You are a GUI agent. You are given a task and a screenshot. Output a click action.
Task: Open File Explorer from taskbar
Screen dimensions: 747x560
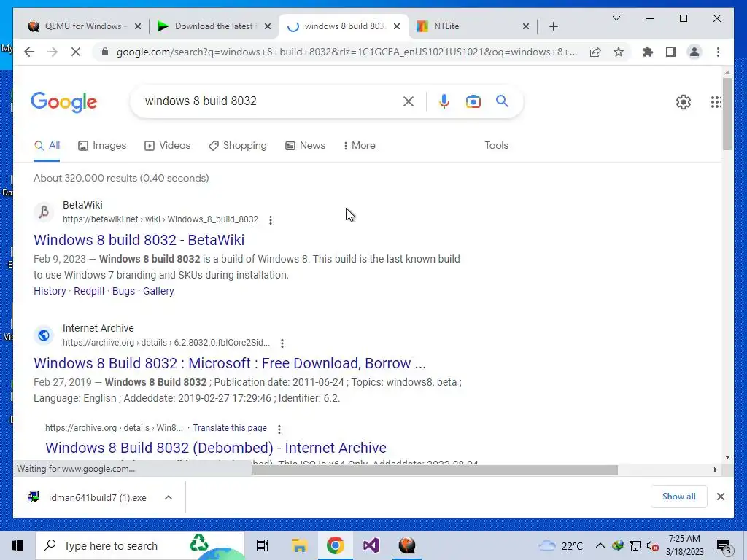coord(299,545)
